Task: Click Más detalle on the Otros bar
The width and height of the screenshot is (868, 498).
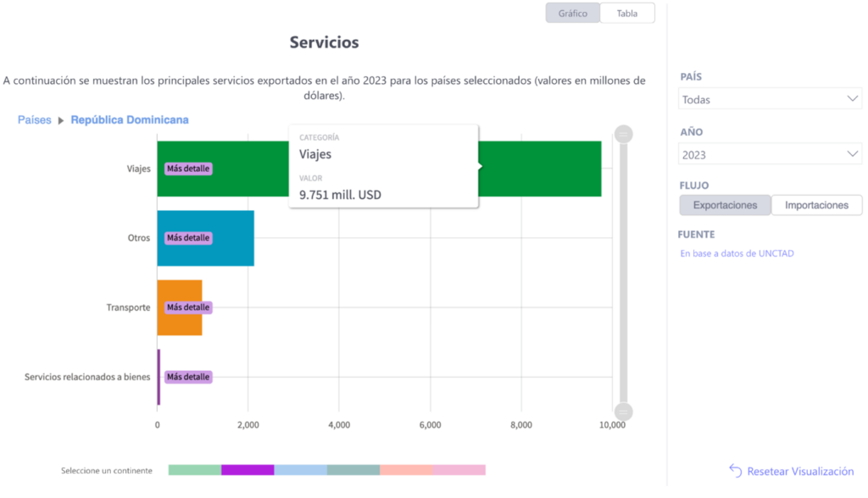Action: click(x=187, y=238)
